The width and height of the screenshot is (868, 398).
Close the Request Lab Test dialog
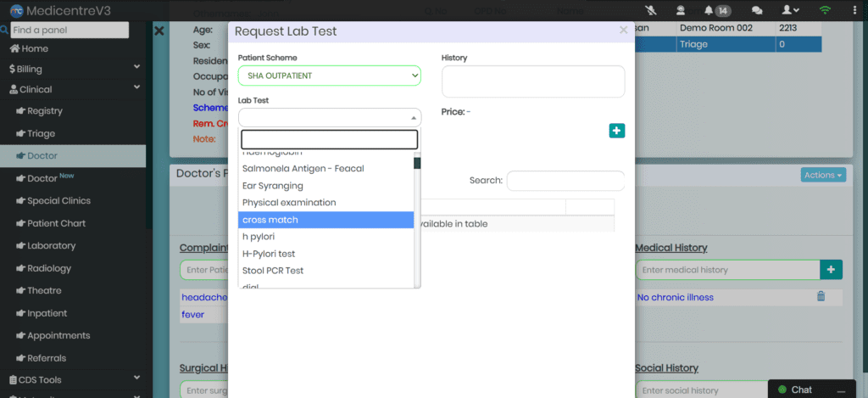tap(623, 31)
